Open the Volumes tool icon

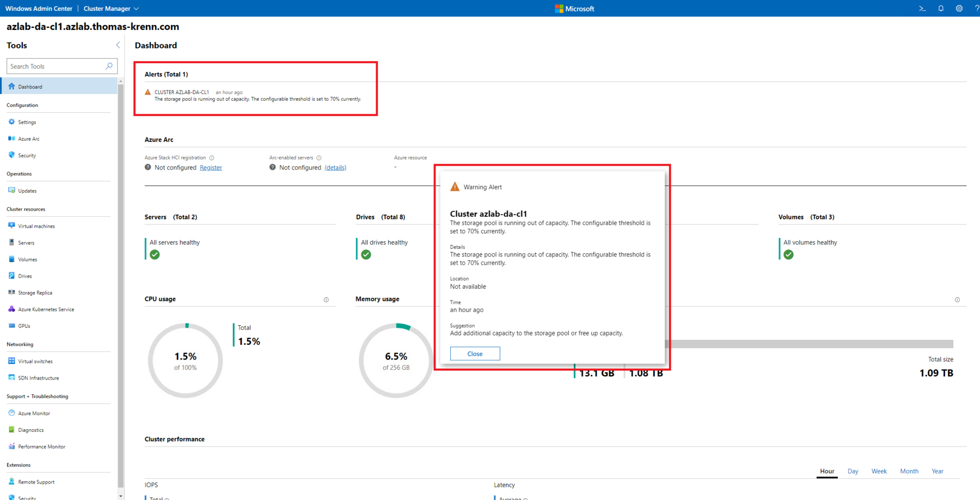tap(11, 259)
